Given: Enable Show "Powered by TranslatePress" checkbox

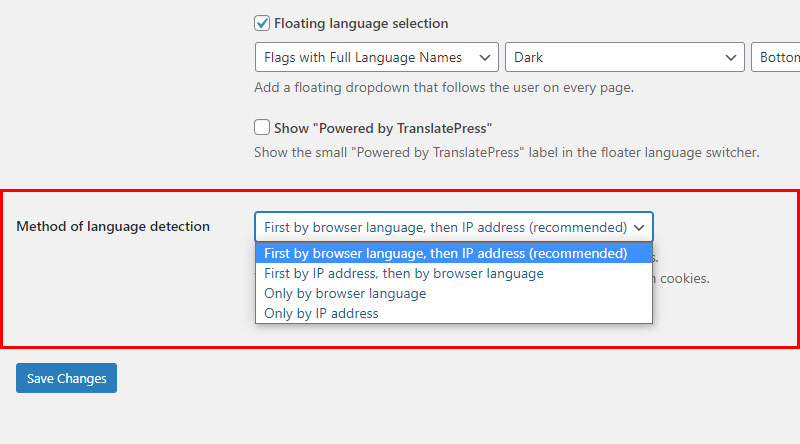Looking at the screenshot, I should [x=262, y=127].
